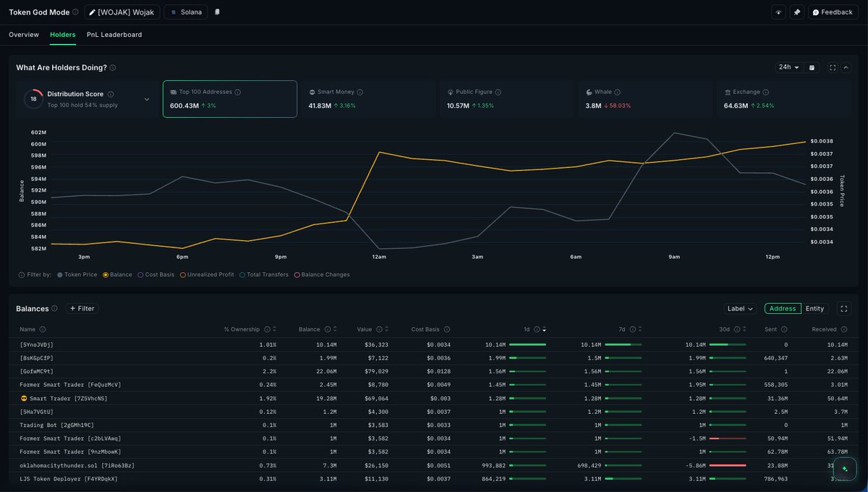This screenshot has height=492, width=868.
Task: Click Trading Bot [2gGMh19C] row name
Action: [x=57, y=425]
